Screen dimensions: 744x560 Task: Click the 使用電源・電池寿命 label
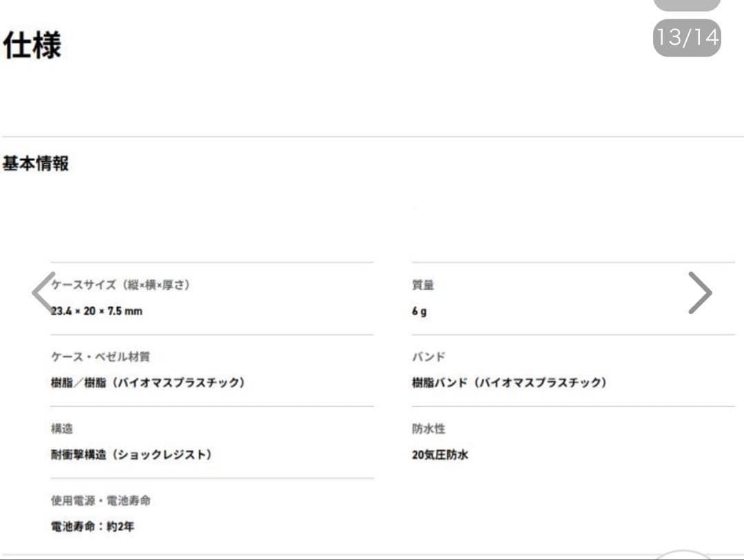point(101,500)
